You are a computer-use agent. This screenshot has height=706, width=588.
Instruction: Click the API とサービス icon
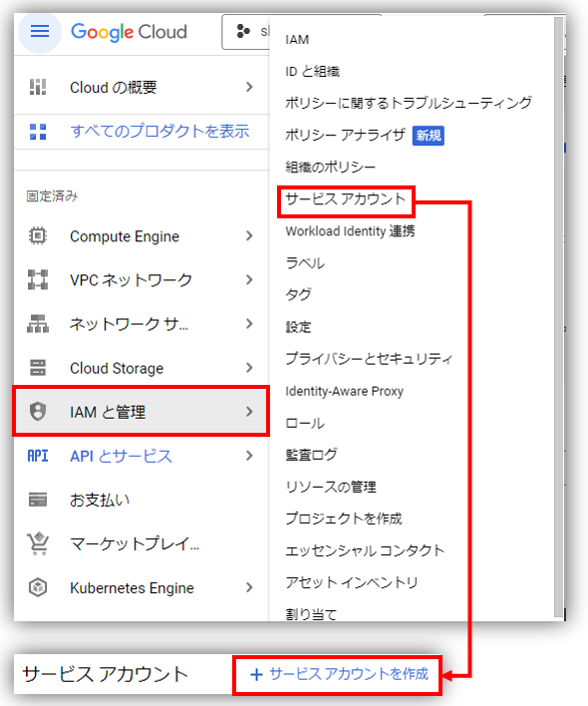[38, 456]
